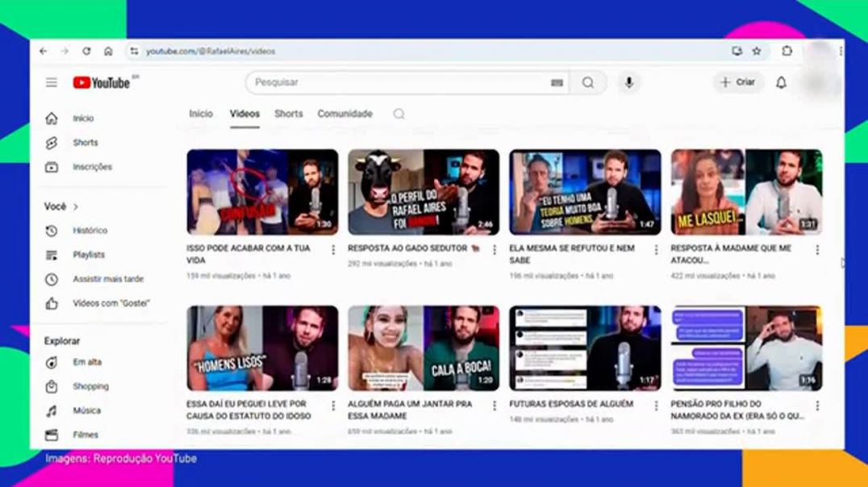Open FUTURAS ESPOSAS DE ALGUÉM thumbnail
The image size is (868, 487).
click(x=585, y=348)
